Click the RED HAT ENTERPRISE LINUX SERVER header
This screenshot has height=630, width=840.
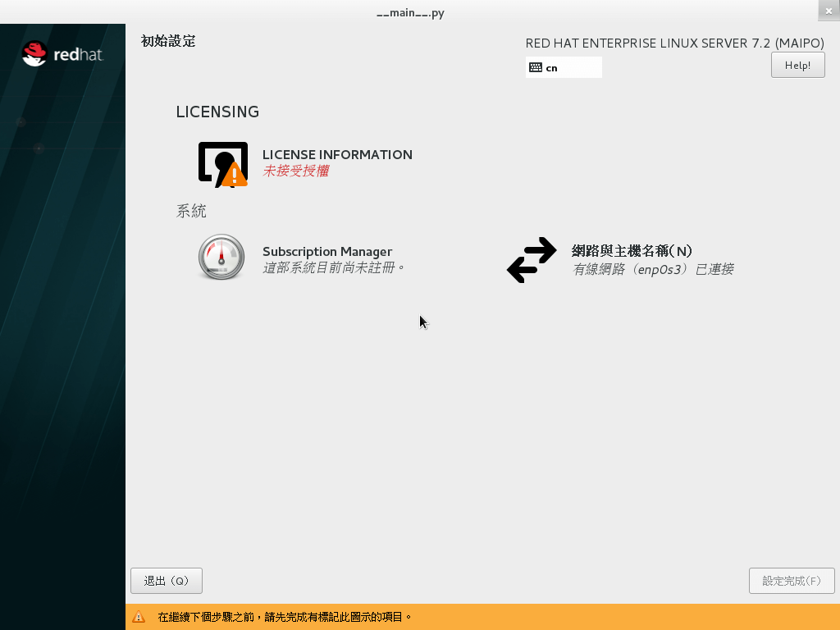pos(675,43)
